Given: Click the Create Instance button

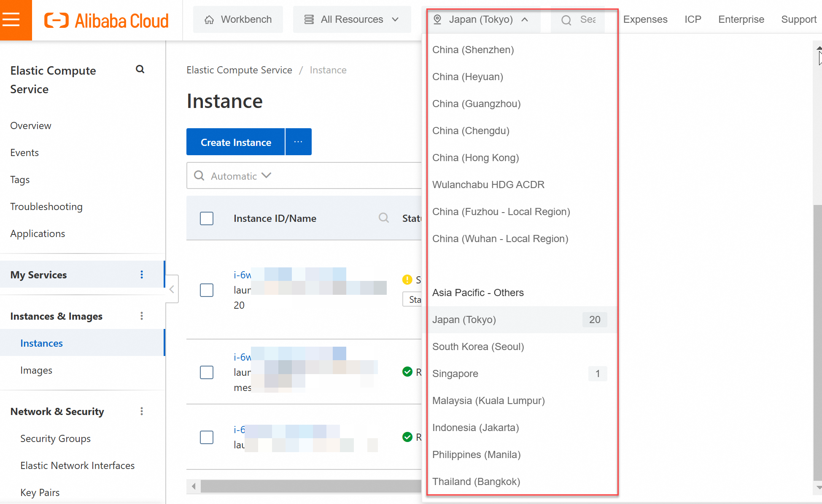Looking at the screenshot, I should click(x=235, y=142).
